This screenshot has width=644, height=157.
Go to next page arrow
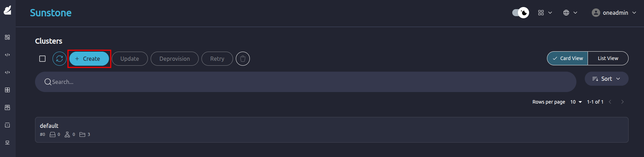(622, 102)
